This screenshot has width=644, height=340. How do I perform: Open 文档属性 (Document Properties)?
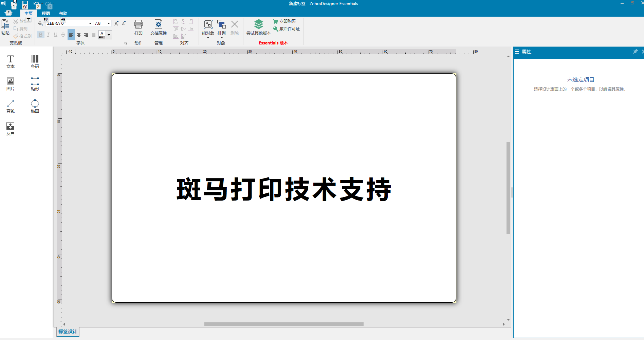click(159, 29)
